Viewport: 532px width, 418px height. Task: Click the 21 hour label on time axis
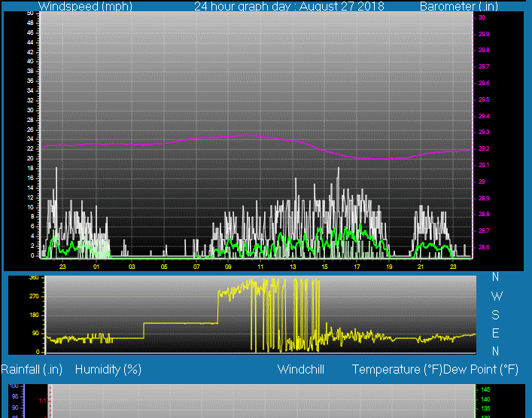pos(421,267)
